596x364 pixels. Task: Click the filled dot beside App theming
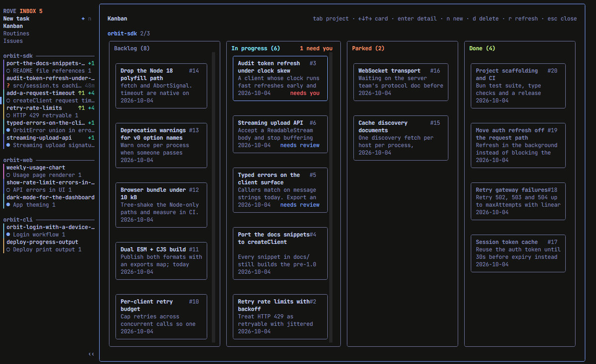[x=8, y=205]
